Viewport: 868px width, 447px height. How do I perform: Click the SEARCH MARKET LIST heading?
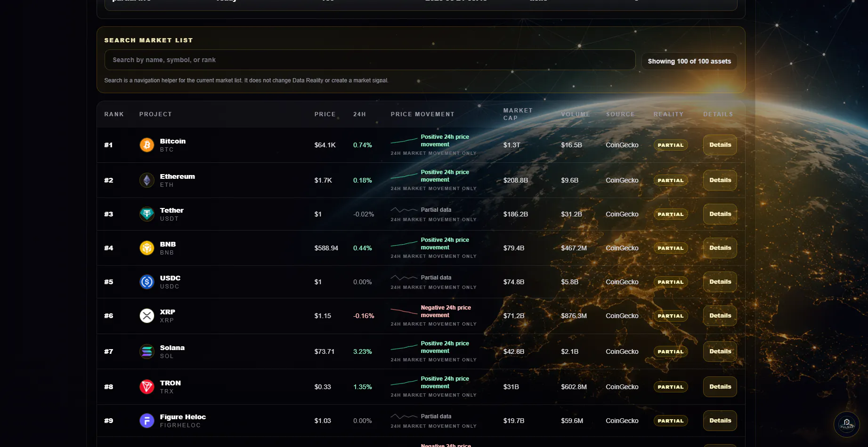148,40
